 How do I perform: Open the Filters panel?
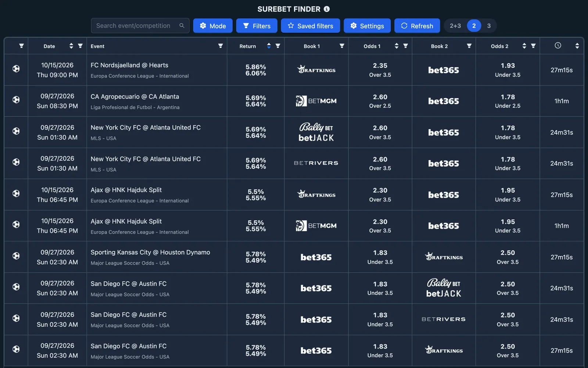click(x=257, y=26)
